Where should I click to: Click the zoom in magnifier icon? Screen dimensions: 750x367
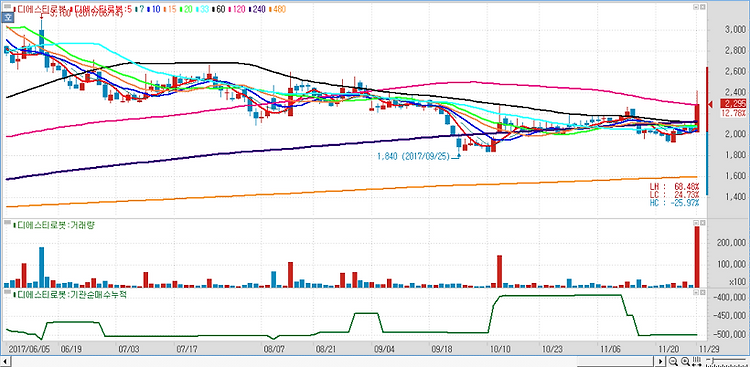click(685, 361)
